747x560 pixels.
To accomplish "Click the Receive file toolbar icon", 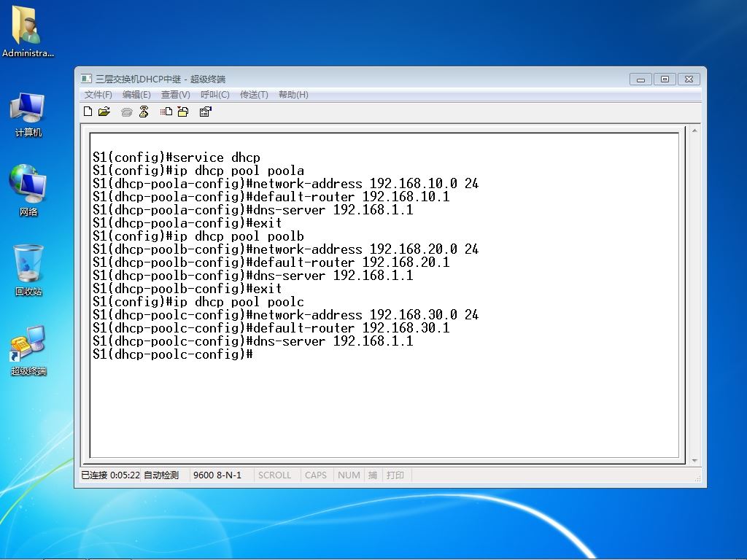I will click(x=183, y=112).
